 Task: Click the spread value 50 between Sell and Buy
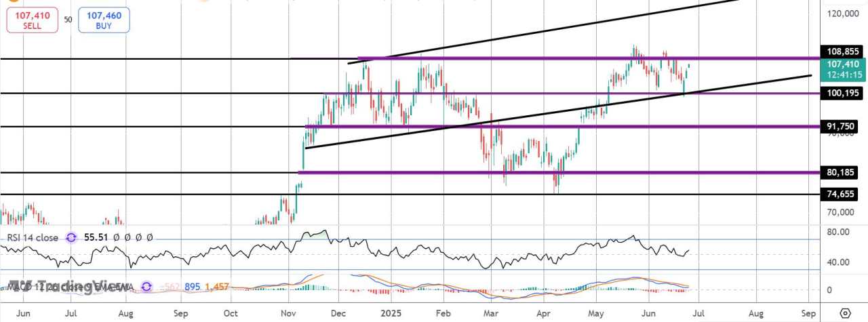click(x=68, y=20)
